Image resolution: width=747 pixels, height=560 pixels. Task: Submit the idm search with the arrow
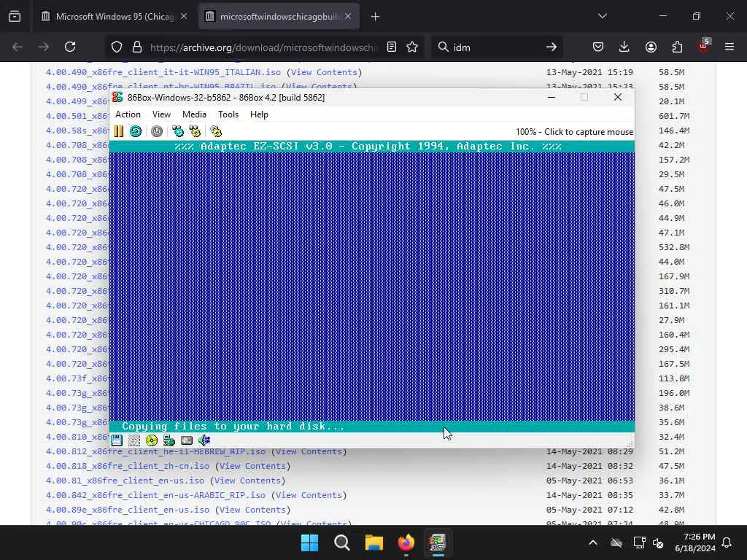pos(551,47)
